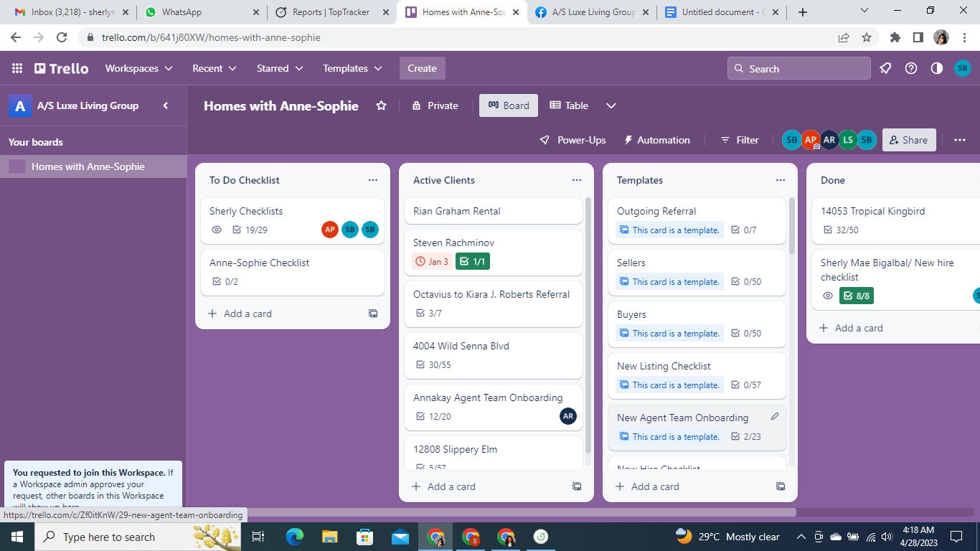Open the Workspaces dropdown
Screen dimensions: 980x551
[x=139, y=68]
